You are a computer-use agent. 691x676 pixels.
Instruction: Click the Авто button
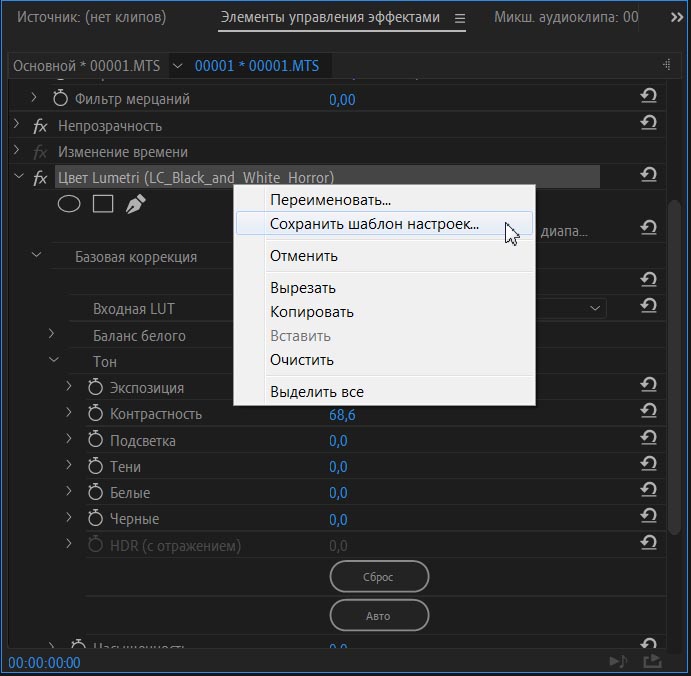[x=379, y=616]
